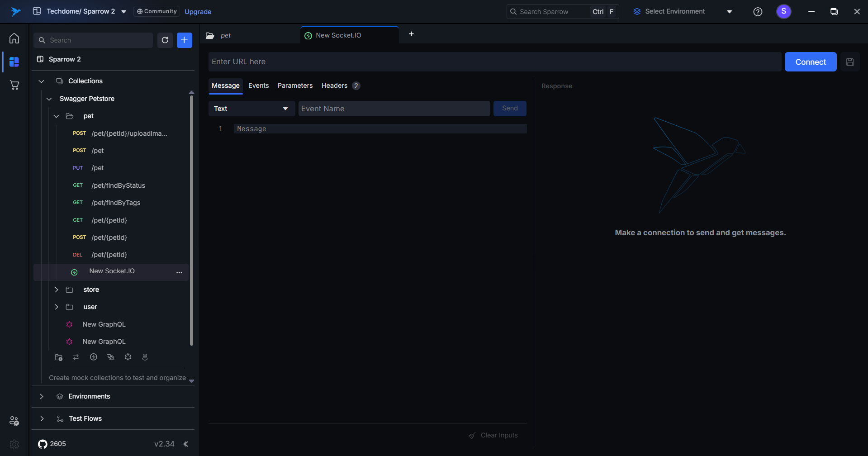The width and height of the screenshot is (868, 456).
Task: Switch to the Events tab
Action: [258, 86]
